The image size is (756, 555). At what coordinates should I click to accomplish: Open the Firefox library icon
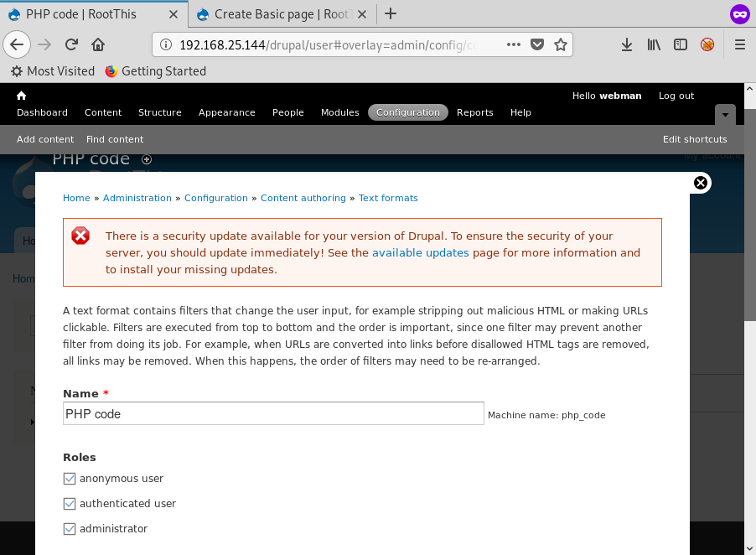click(x=654, y=45)
